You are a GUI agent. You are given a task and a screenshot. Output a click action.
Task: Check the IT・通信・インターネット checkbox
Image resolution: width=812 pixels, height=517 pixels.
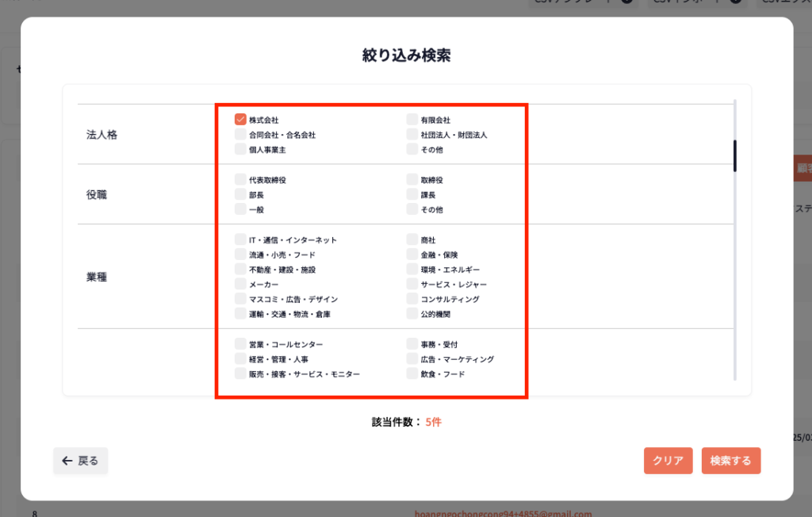tap(240, 239)
